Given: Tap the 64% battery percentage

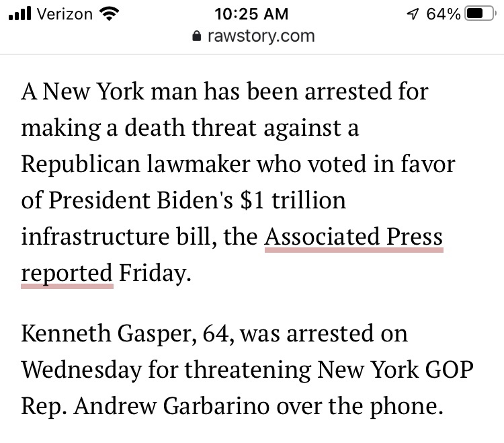Looking at the screenshot, I should (x=443, y=13).
